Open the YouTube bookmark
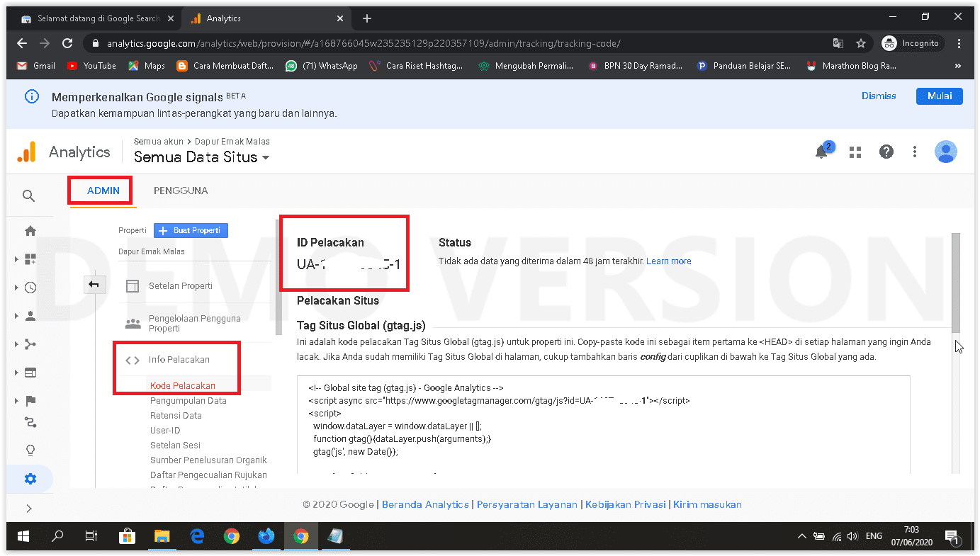This screenshot has height=556, width=980. pos(91,66)
